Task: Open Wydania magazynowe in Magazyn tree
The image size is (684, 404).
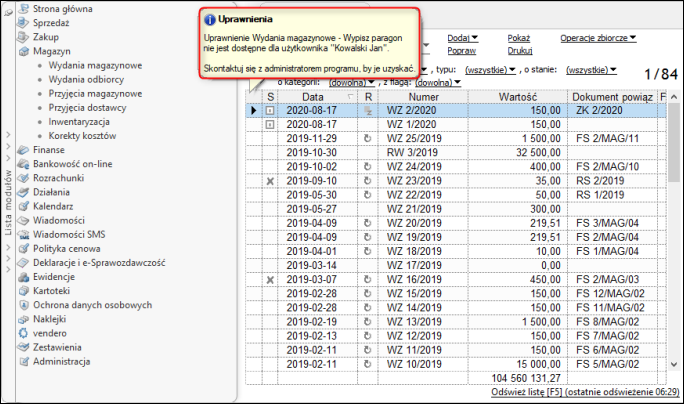Action: click(x=95, y=65)
